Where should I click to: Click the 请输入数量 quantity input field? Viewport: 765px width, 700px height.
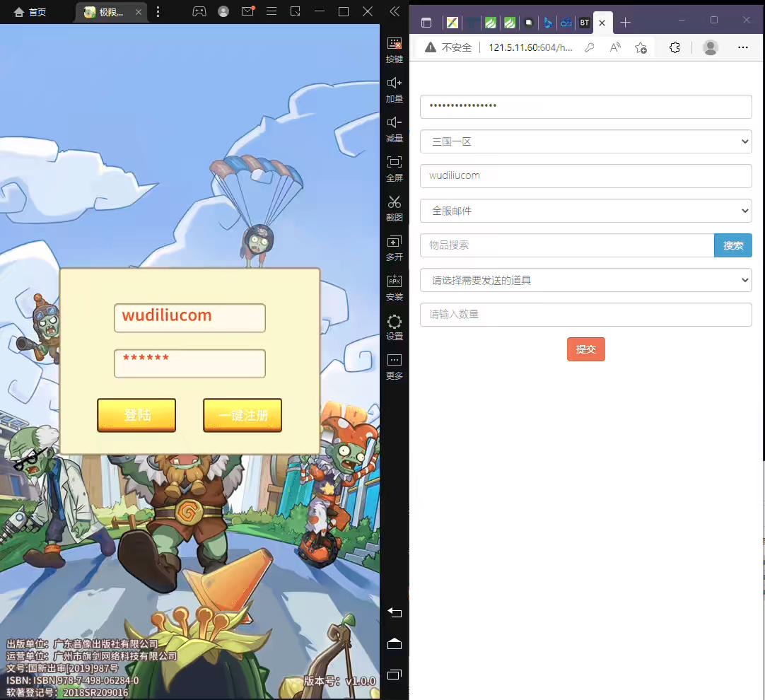585,315
